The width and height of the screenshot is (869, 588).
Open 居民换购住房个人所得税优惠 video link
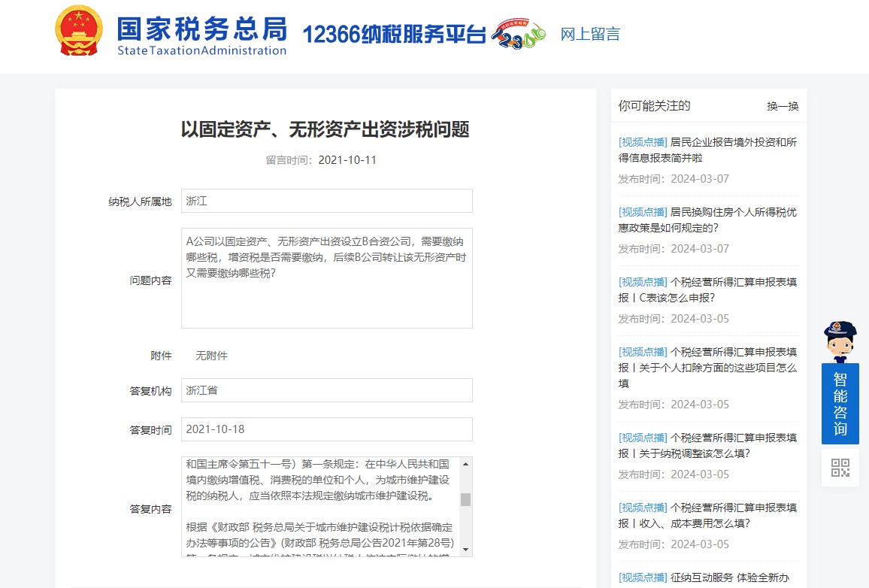(x=707, y=220)
